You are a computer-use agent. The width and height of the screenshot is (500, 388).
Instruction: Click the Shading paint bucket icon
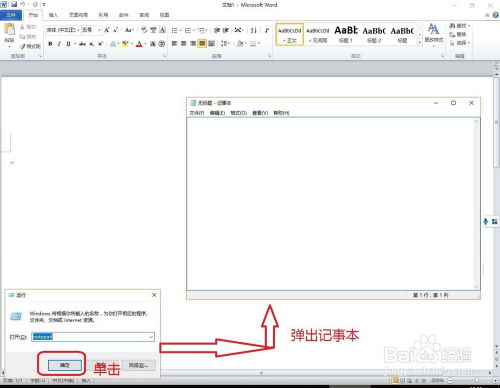point(239,44)
